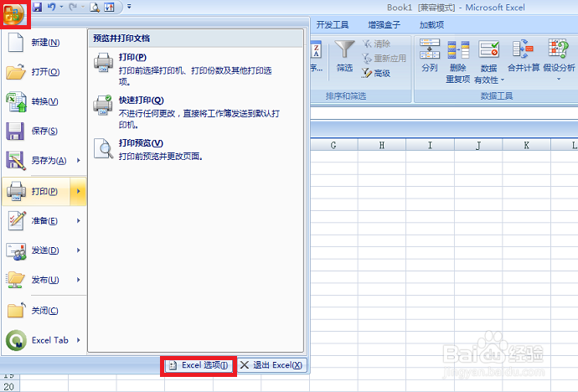Expand 发布(U) submenu arrow

click(79, 280)
